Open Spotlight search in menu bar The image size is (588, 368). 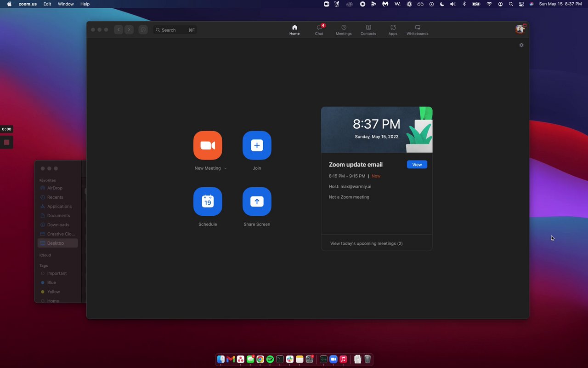(511, 4)
